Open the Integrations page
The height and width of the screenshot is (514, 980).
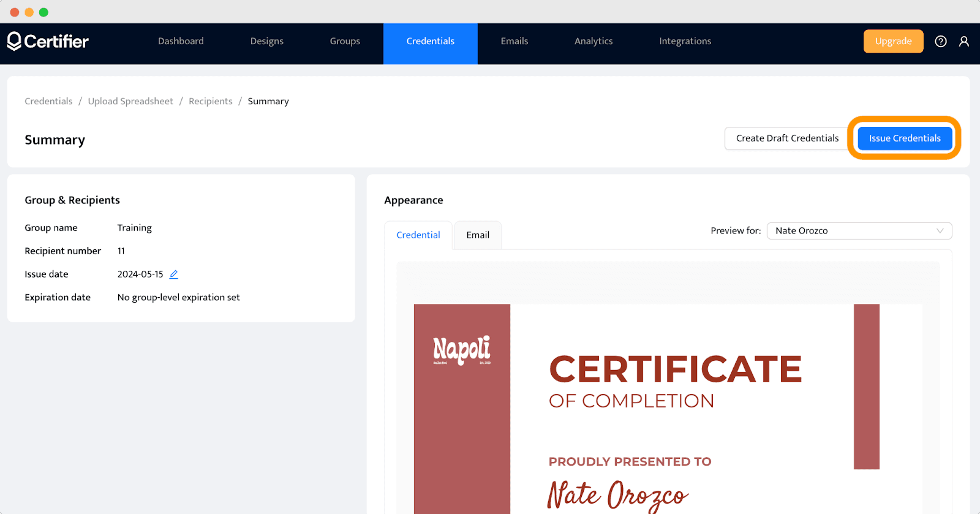pos(685,41)
